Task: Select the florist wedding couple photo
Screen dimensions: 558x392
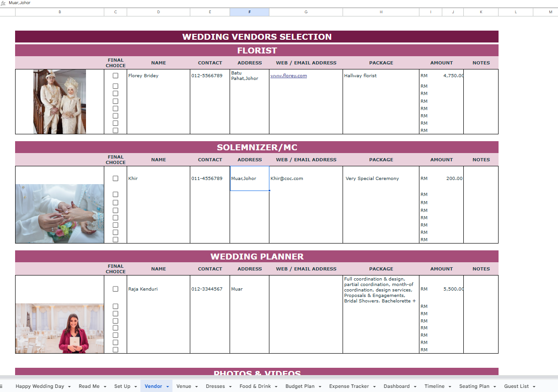Action: 59,101
